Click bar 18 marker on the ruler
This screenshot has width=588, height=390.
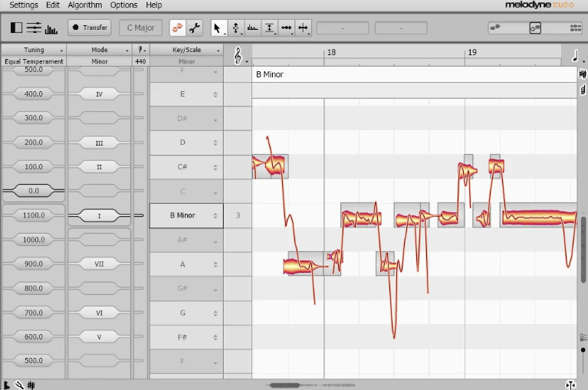331,52
